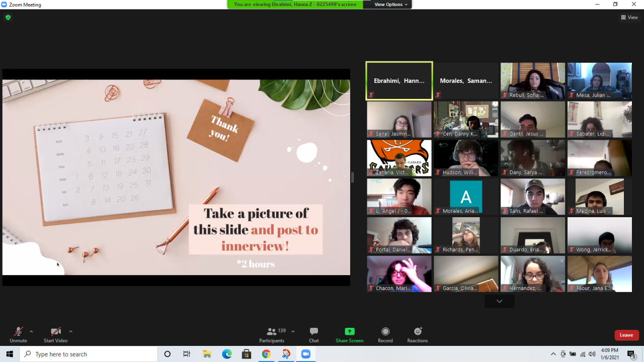Switch to Google Chrome on the taskbar
Viewport: 644px width, 362px height.
[x=266, y=354]
